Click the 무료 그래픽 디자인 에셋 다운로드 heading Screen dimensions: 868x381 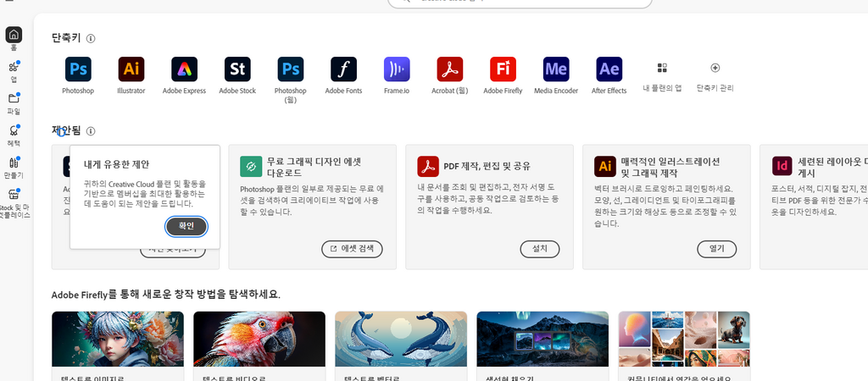point(314,167)
